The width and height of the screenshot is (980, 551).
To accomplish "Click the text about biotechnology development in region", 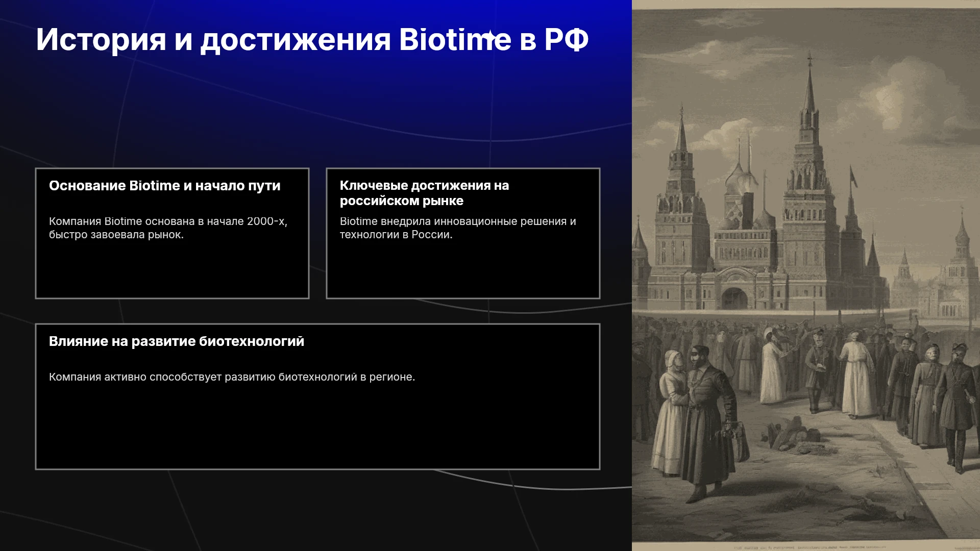I will (232, 377).
